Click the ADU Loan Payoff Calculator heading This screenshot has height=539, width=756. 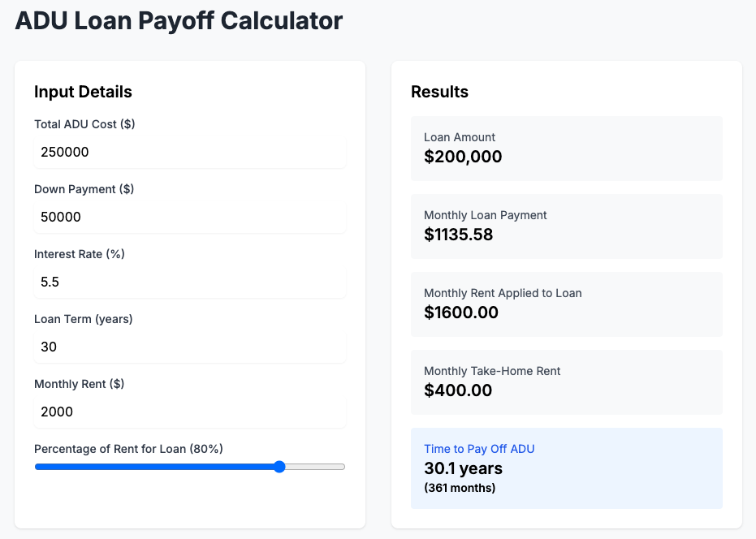point(179,21)
